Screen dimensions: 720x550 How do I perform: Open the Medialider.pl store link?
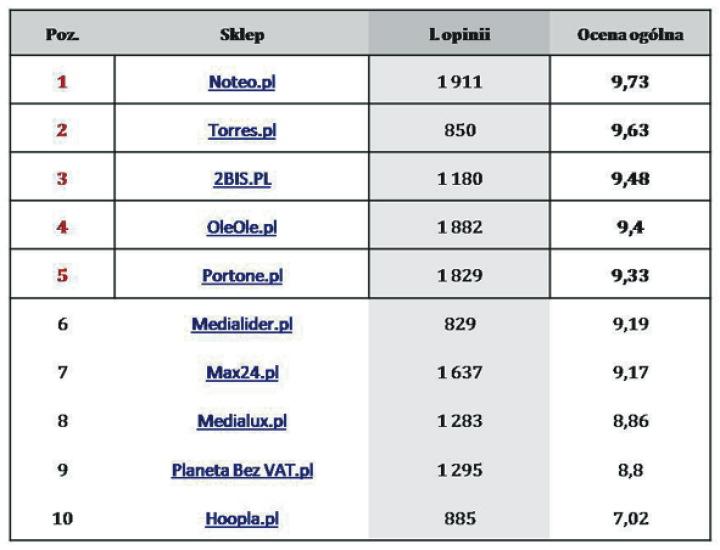click(241, 325)
